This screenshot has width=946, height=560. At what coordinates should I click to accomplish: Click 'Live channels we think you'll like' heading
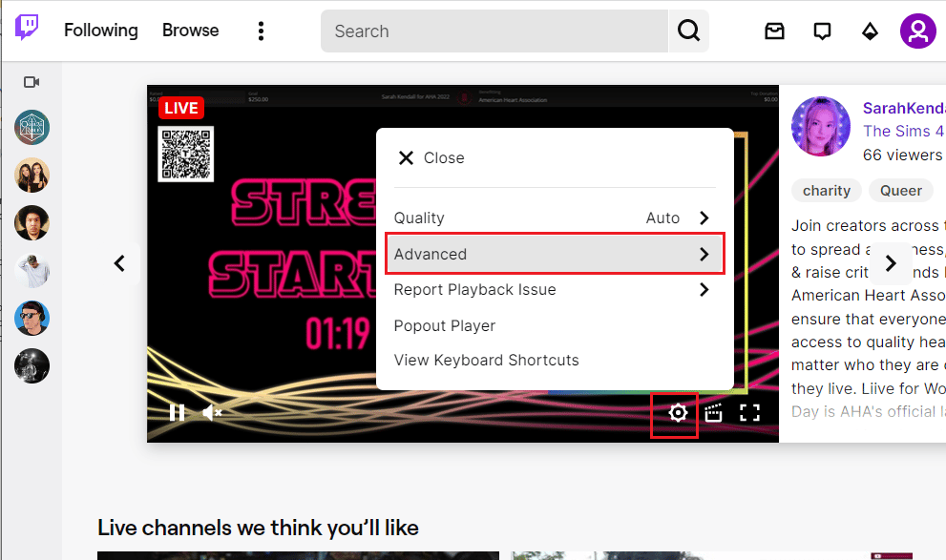(258, 528)
